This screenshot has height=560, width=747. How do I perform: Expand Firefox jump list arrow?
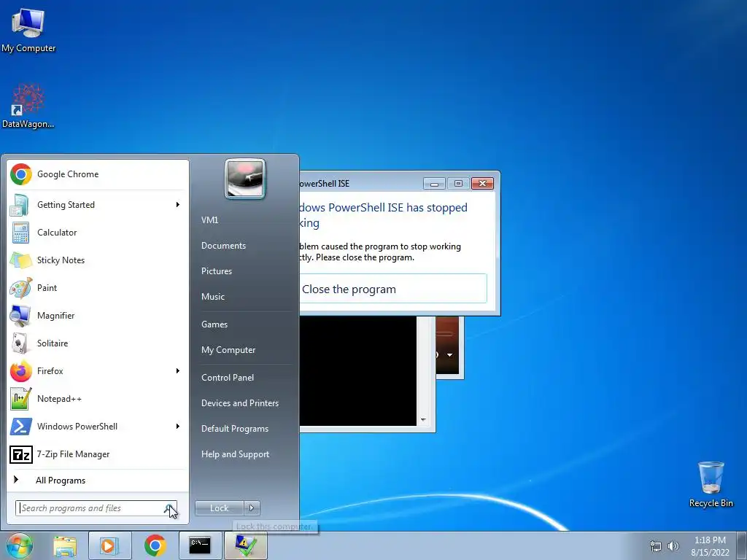click(x=178, y=371)
